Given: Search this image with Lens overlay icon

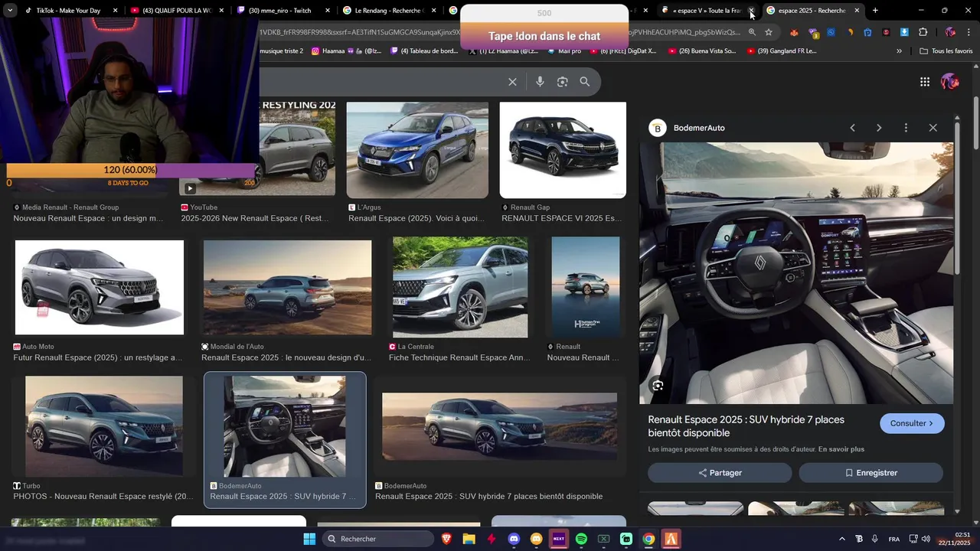Looking at the screenshot, I should click(658, 385).
